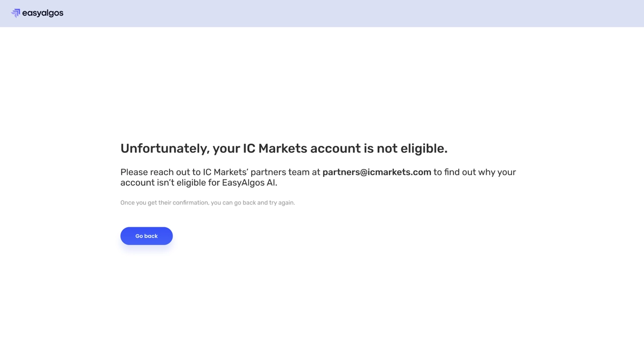This screenshot has height=356, width=644.
Task: Click 'IC Markets'' in the paragraph
Action: pyautogui.click(x=225, y=172)
